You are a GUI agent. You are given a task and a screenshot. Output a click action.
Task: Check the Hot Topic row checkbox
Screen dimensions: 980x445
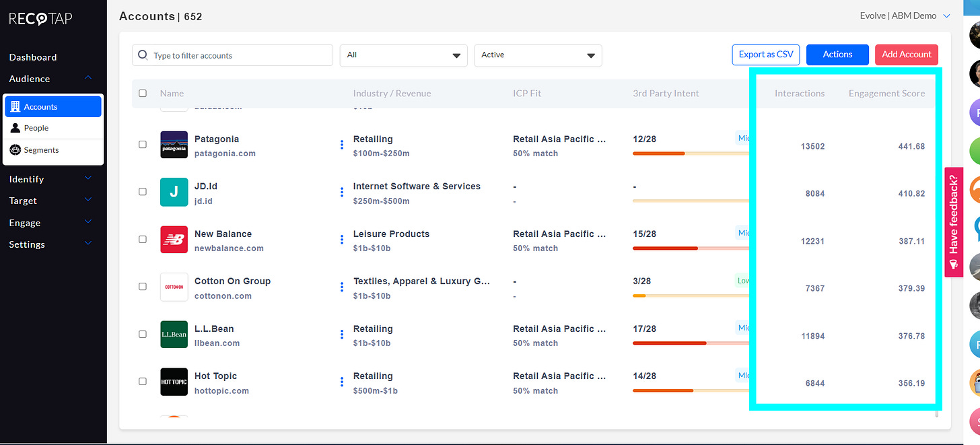click(143, 381)
